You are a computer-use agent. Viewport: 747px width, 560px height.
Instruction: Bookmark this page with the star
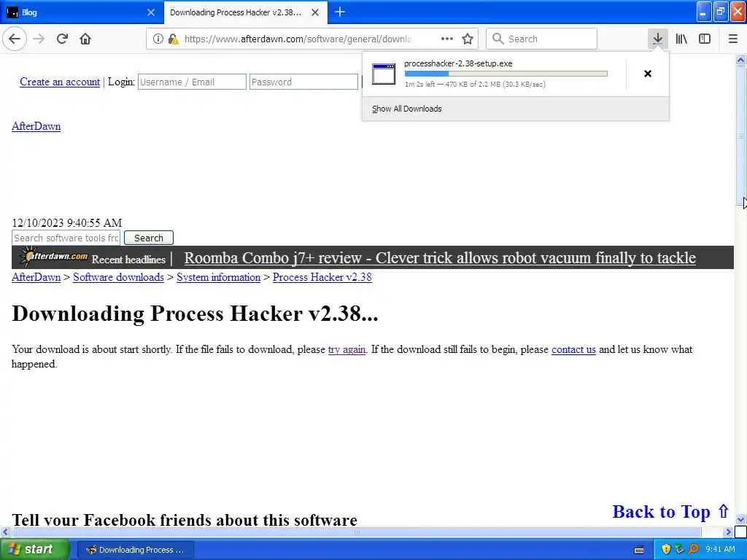tap(468, 39)
